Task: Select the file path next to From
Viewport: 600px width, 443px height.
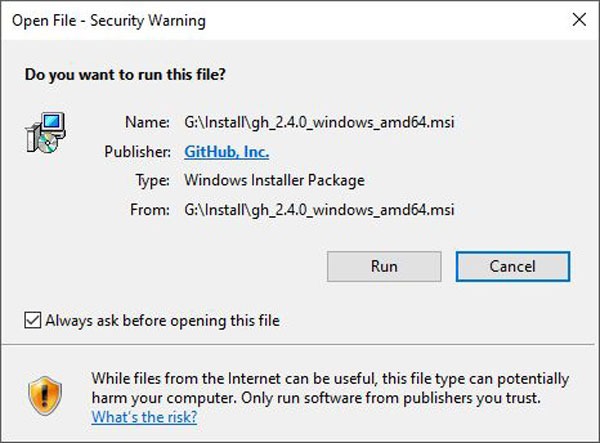Action: coord(320,209)
